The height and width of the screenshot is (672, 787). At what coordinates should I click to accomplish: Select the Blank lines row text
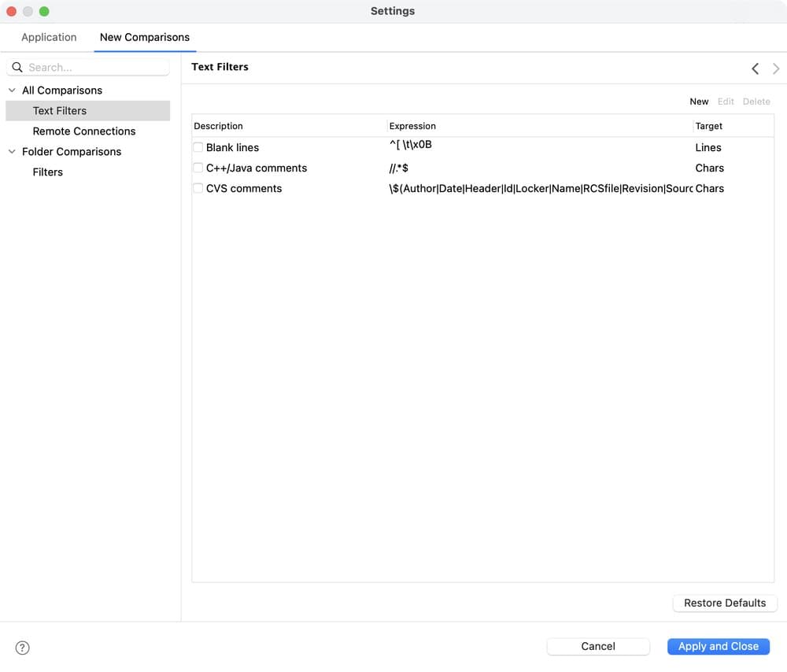(x=232, y=148)
